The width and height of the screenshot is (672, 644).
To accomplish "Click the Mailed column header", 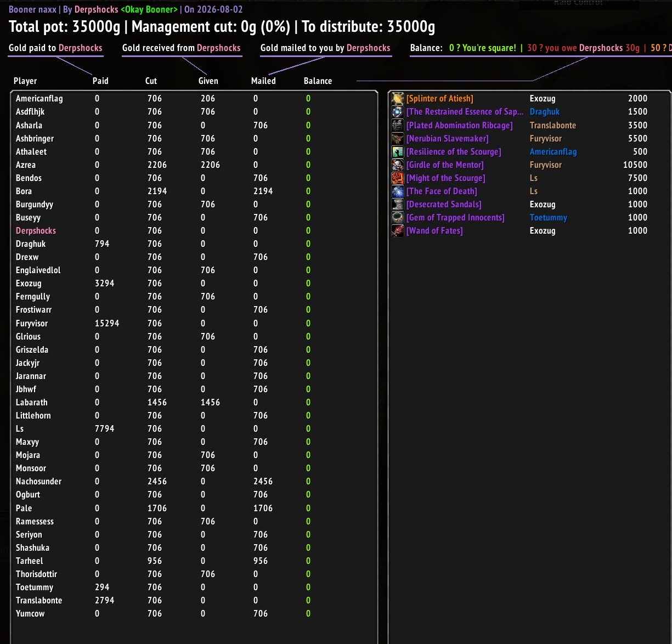I will coord(263,81).
